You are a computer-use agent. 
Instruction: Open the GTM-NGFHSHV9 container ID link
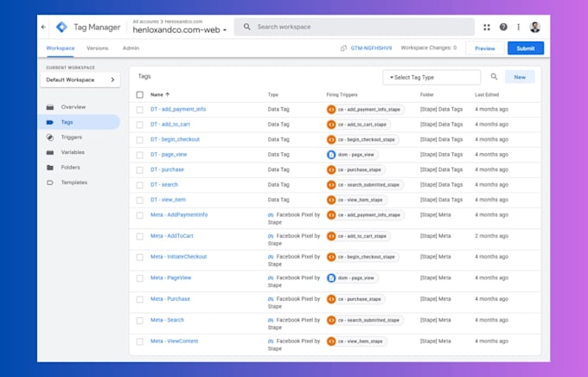(371, 48)
